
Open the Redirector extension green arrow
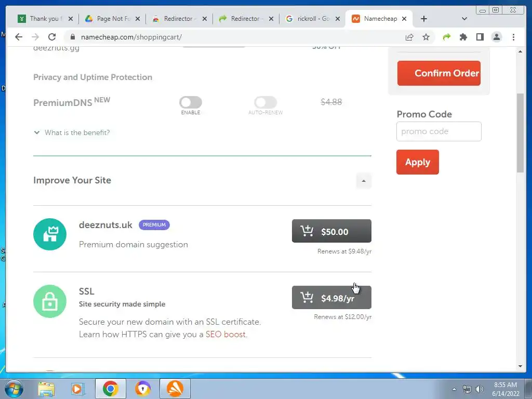point(447,37)
